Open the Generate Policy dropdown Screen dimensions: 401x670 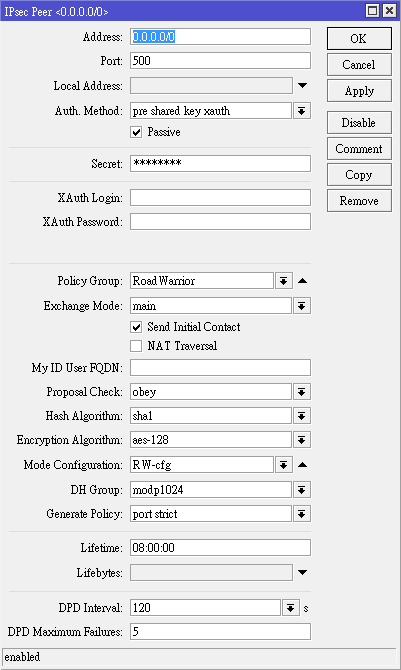(x=301, y=514)
